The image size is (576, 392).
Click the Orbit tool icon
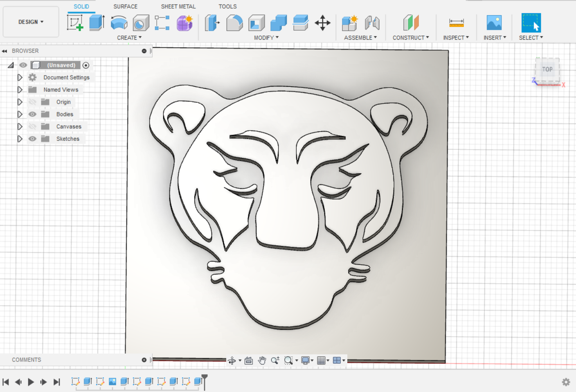tap(232, 360)
